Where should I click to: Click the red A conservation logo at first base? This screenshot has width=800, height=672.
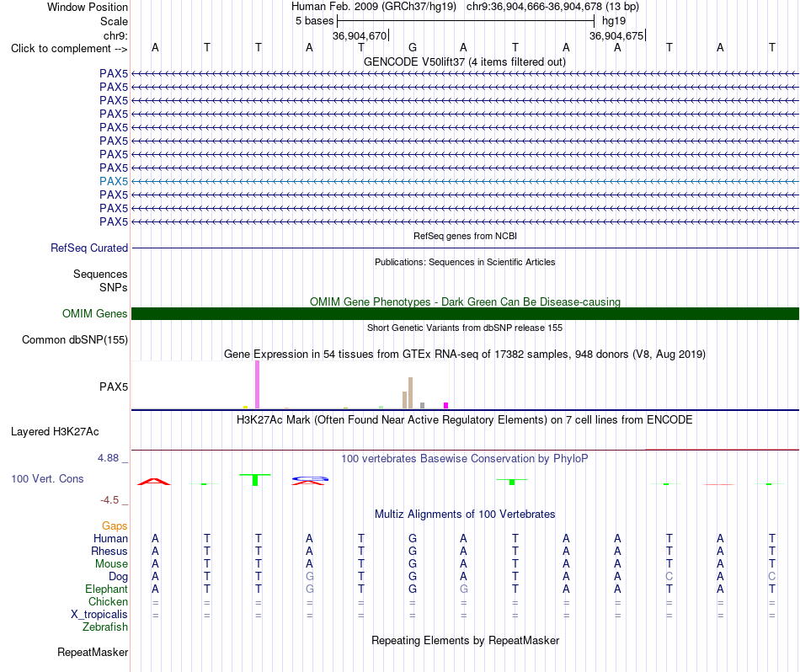154,482
